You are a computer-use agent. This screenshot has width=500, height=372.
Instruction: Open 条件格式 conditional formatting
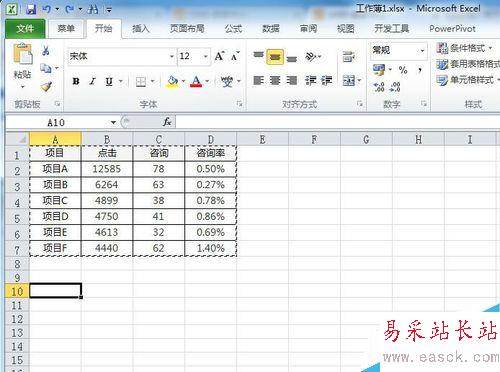point(465,48)
